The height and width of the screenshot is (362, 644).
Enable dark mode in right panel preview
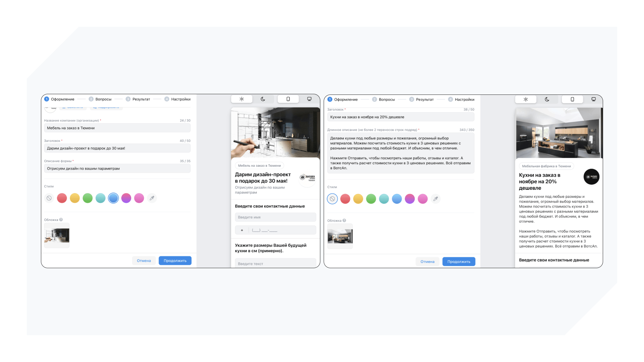547,100
